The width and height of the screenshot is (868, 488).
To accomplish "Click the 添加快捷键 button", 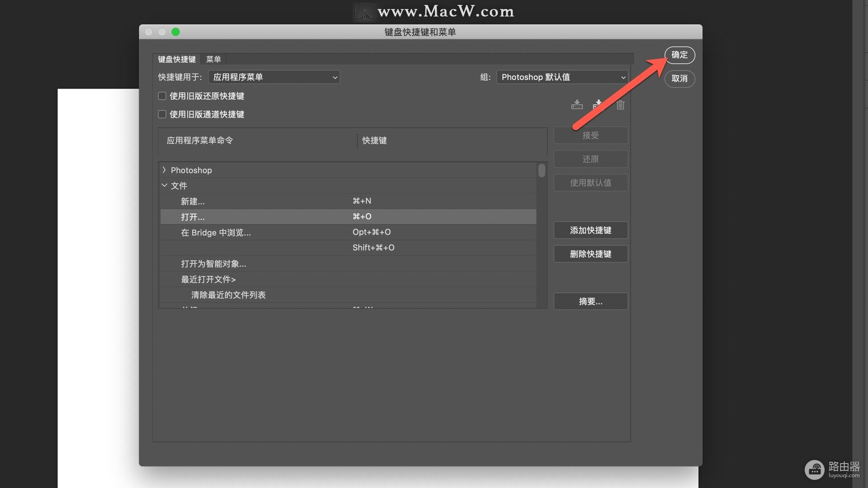I will [590, 230].
